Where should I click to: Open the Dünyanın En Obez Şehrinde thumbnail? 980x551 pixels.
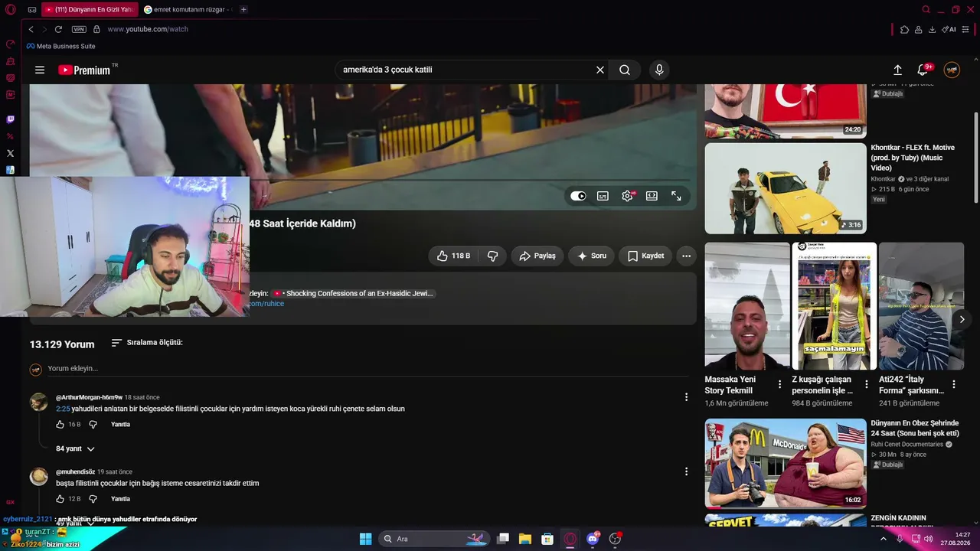coord(786,464)
